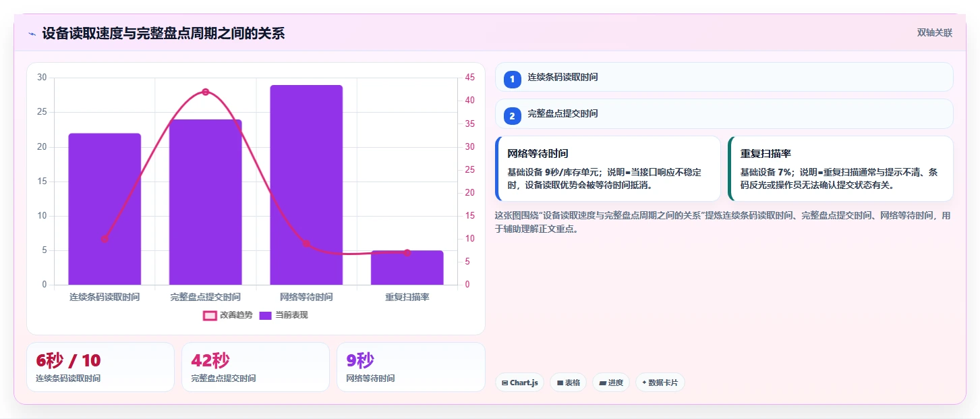Click the 连续条码读取时间 purple bar
The image size is (980, 419).
(105, 209)
